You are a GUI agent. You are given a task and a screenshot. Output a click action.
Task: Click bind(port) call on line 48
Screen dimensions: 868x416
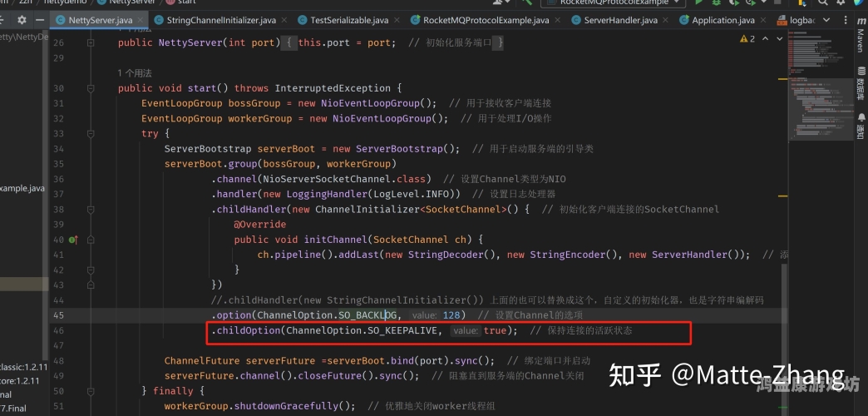click(420, 360)
